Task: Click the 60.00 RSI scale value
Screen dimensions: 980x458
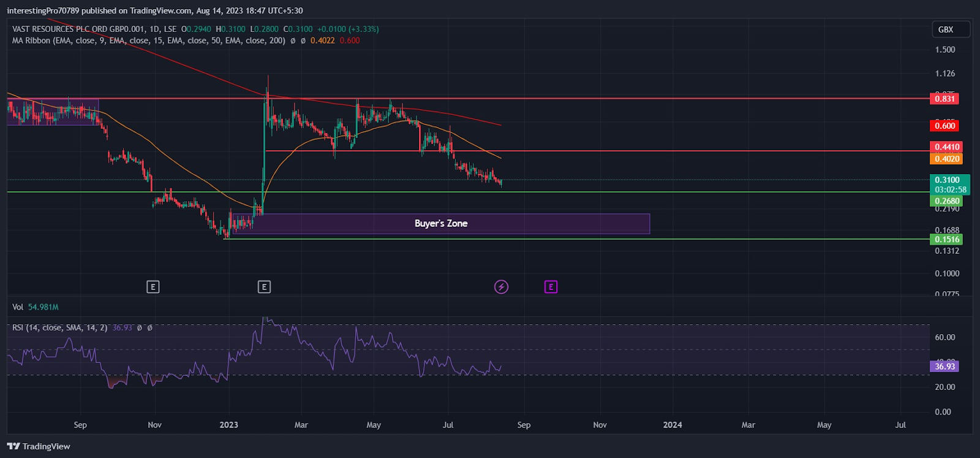Action: tap(945, 337)
